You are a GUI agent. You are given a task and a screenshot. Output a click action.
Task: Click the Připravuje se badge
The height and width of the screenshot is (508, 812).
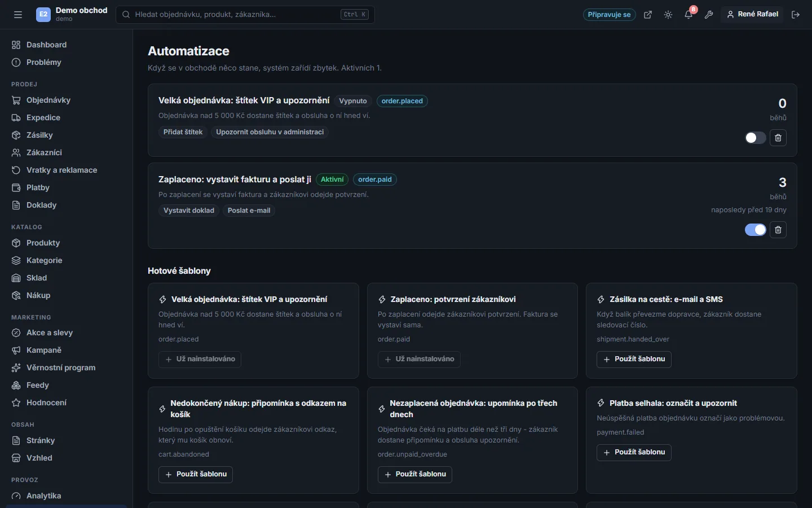click(x=609, y=15)
